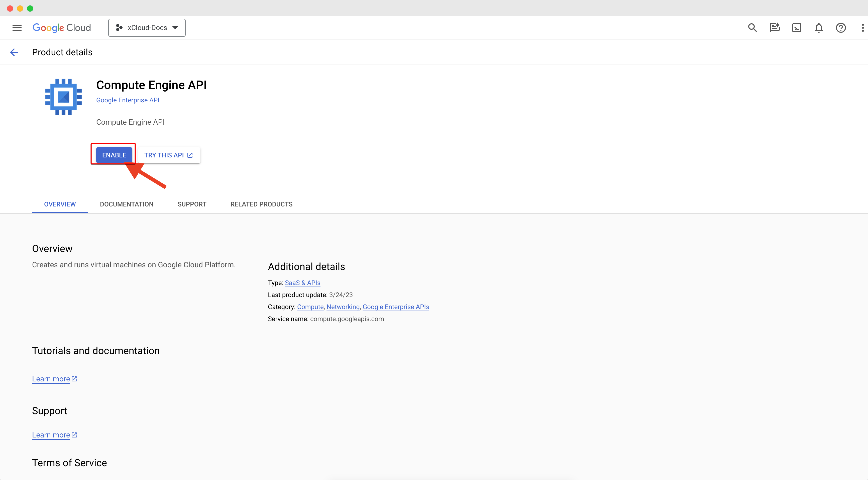Open the Google Enterprise API link
Viewport: 868px width, 480px height.
[x=128, y=100]
